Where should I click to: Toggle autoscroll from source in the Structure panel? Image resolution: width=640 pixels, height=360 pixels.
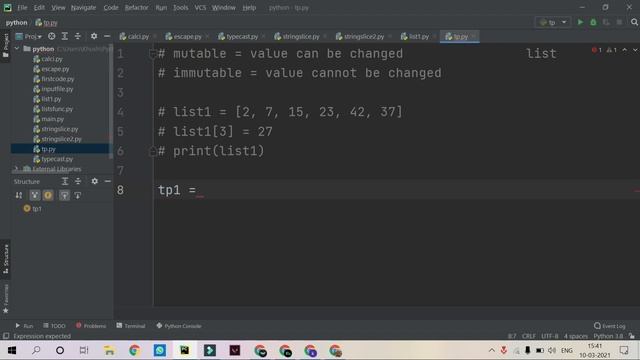click(78, 196)
